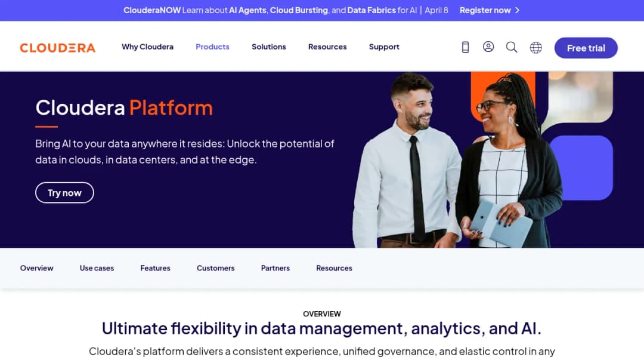
Task: Go to the Cloudera logo home link
Action: pyautogui.click(x=58, y=48)
